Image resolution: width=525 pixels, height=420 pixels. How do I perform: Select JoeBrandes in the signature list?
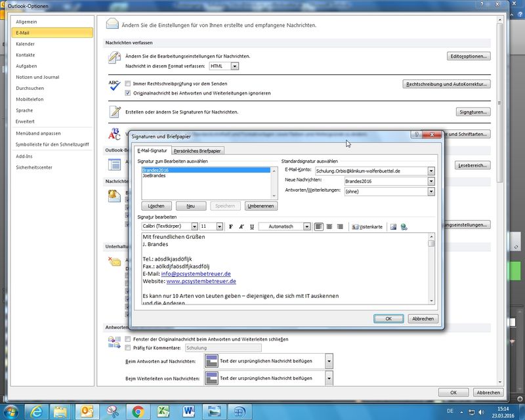pos(154,176)
